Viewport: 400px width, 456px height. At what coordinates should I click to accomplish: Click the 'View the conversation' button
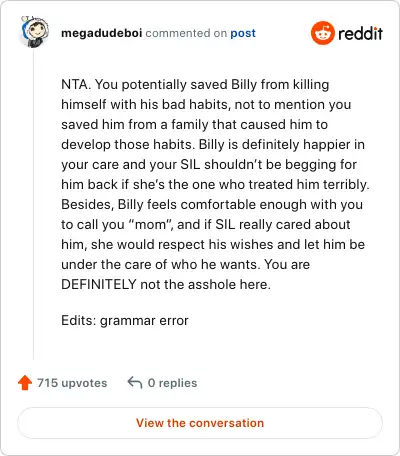coord(200,423)
